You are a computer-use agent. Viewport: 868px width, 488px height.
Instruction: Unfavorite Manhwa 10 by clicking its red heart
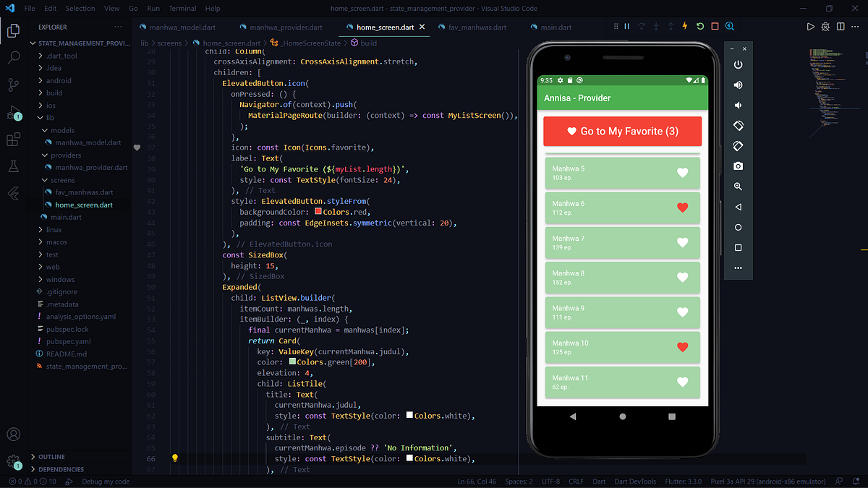[x=682, y=346]
